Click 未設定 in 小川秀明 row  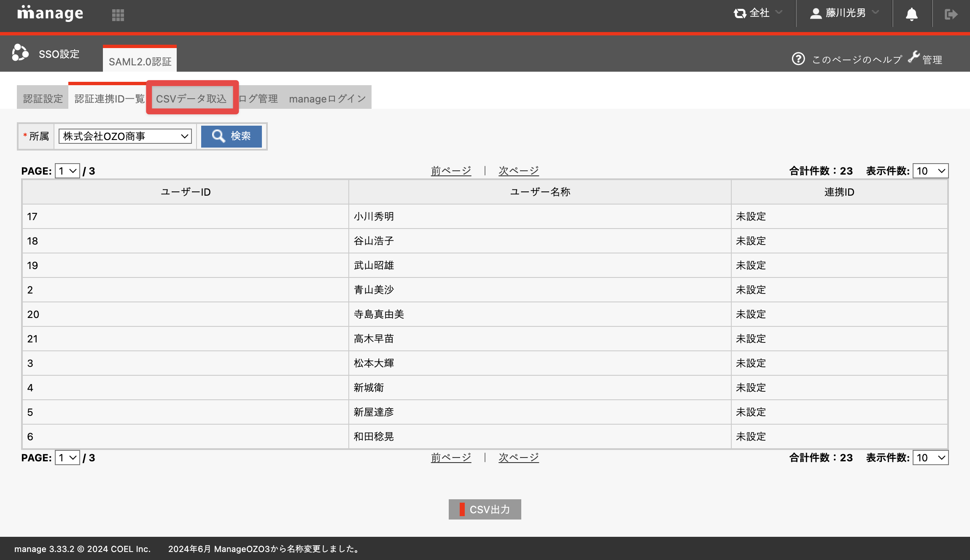pyautogui.click(x=751, y=216)
